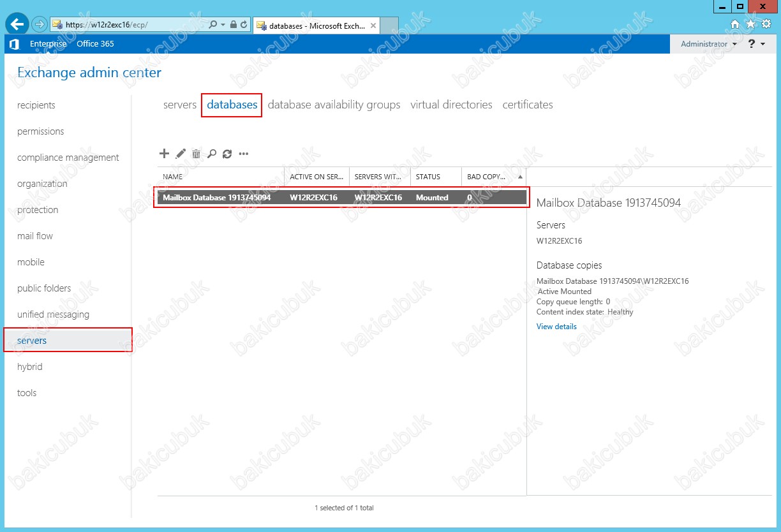Open the more options ellipsis menu
This screenshot has width=781, height=532.
pyautogui.click(x=243, y=154)
